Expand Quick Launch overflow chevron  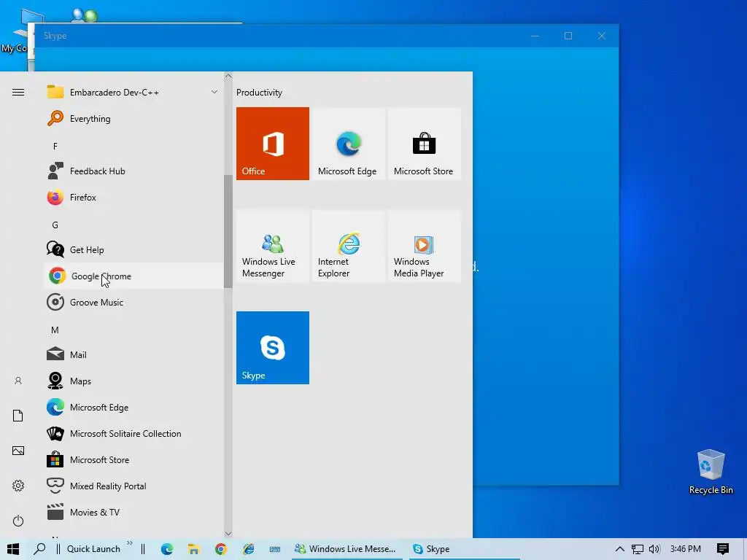(x=130, y=542)
